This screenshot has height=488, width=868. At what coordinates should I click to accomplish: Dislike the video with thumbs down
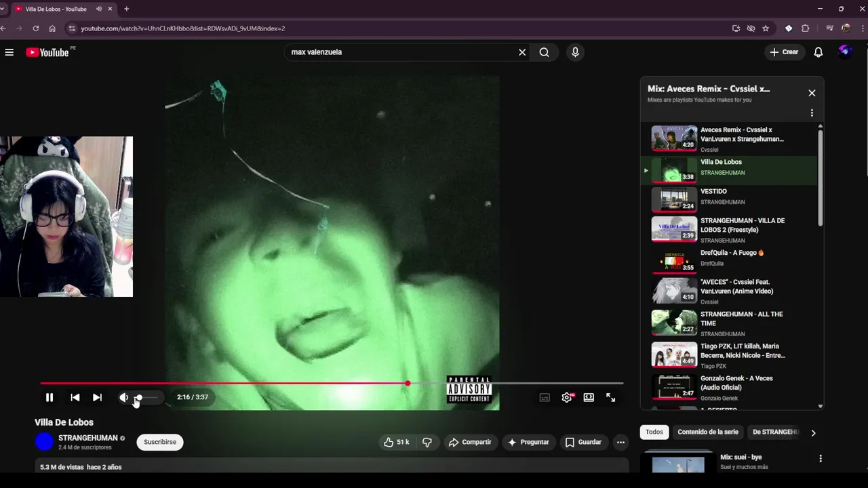click(427, 442)
